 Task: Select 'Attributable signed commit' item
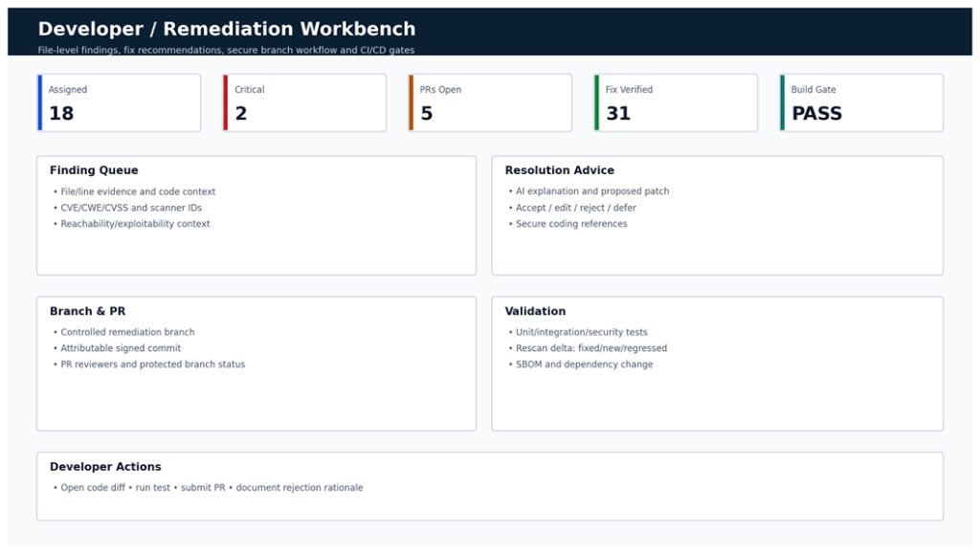(x=121, y=348)
